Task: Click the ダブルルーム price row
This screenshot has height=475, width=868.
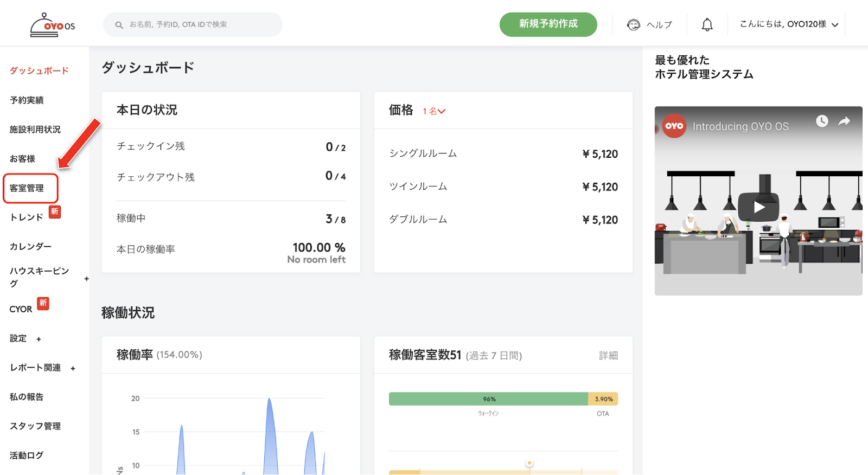Action: pyautogui.click(x=503, y=220)
